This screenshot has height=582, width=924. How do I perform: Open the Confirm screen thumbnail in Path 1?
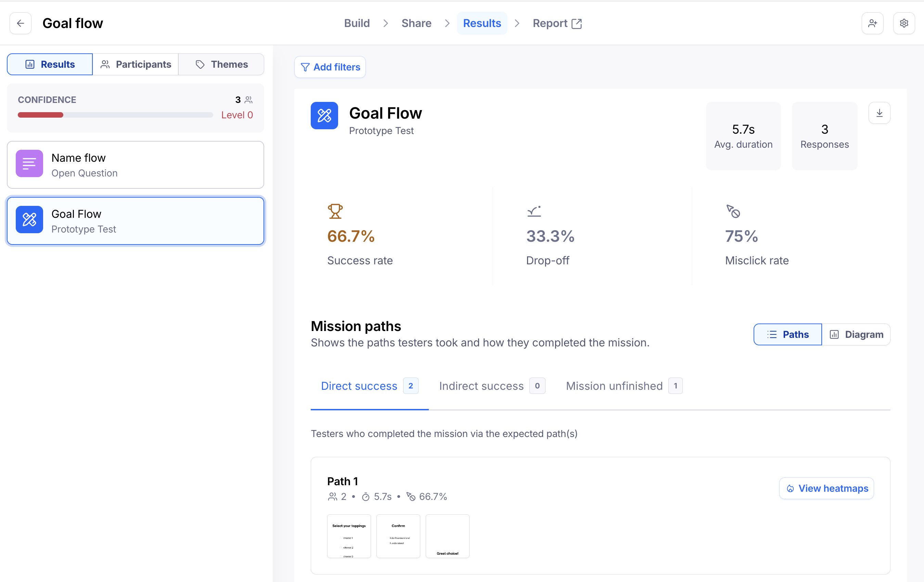tap(398, 536)
